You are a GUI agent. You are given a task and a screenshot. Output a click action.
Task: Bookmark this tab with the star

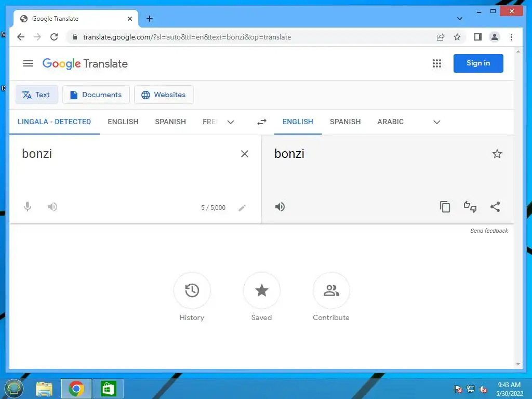[457, 37]
